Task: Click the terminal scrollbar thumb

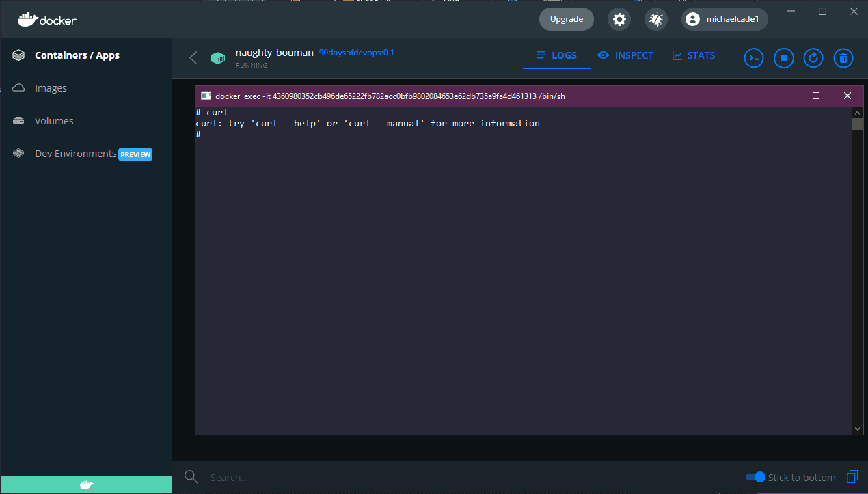Action: [x=857, y=124]
